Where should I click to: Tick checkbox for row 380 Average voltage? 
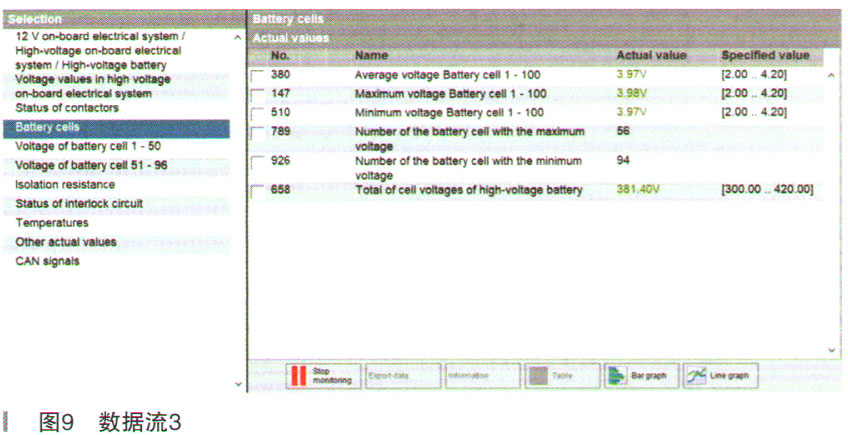(x=258, y=75)
